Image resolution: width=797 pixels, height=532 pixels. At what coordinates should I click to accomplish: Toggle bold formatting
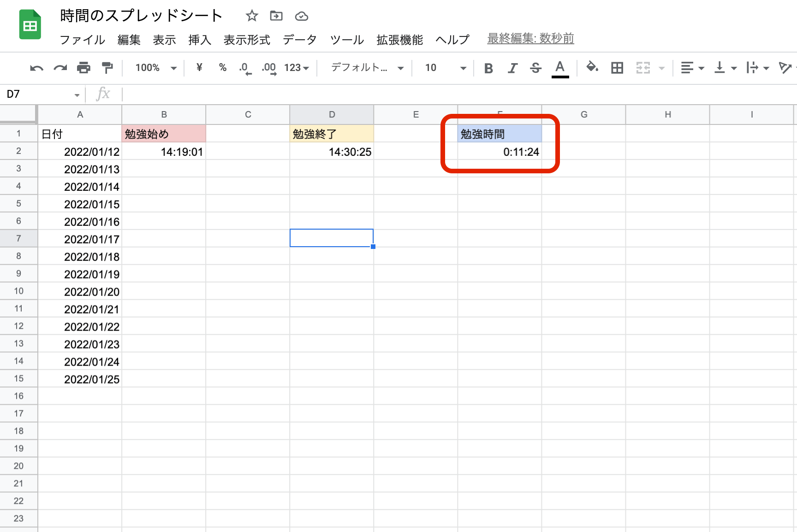pos(488,68)
